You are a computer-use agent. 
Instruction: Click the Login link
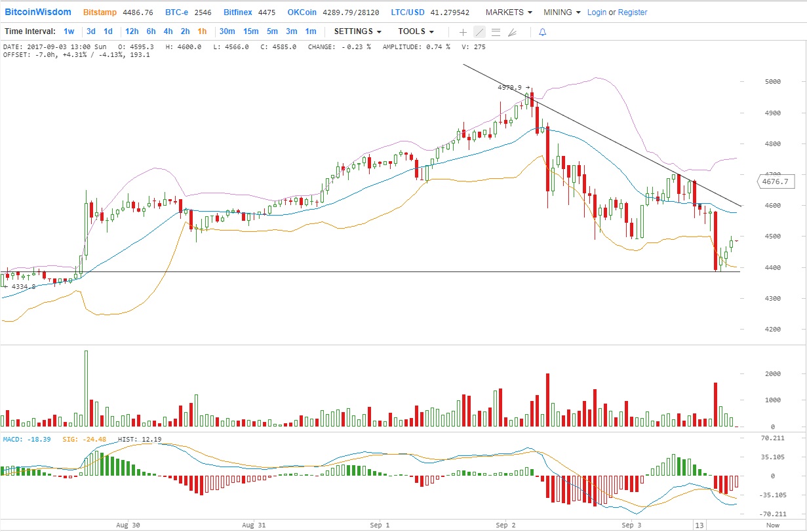(597, 12)
